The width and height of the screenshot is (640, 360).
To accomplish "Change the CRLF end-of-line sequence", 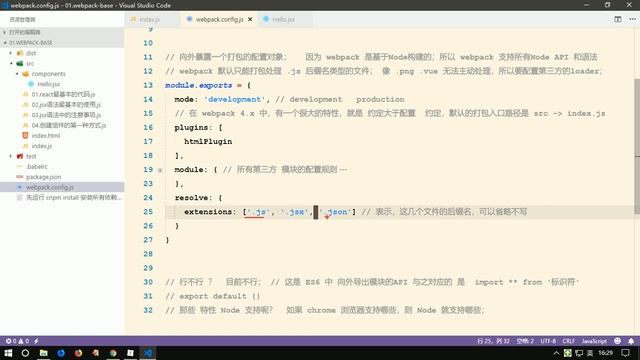I will (x=568, y=341).
